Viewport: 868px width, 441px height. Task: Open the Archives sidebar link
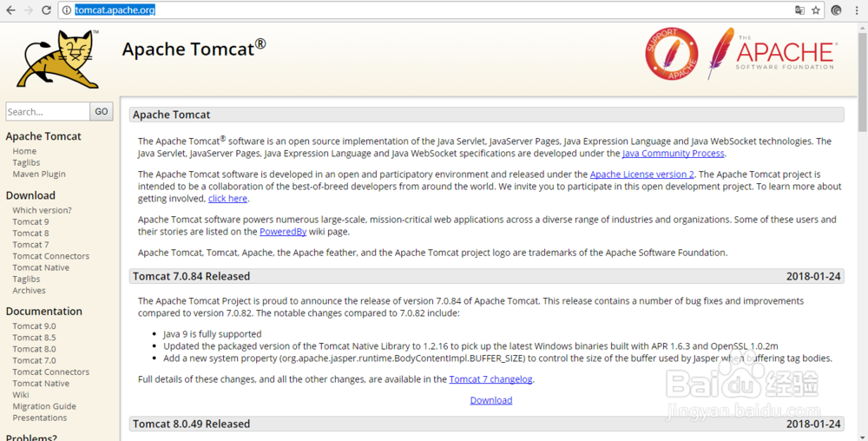point(29,291)
